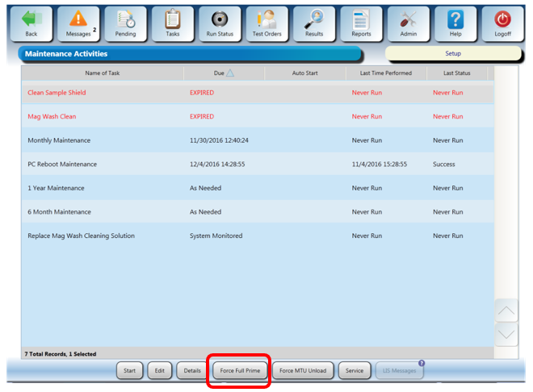
Task: Switch to the Setup tab
Action: [453, 53]
